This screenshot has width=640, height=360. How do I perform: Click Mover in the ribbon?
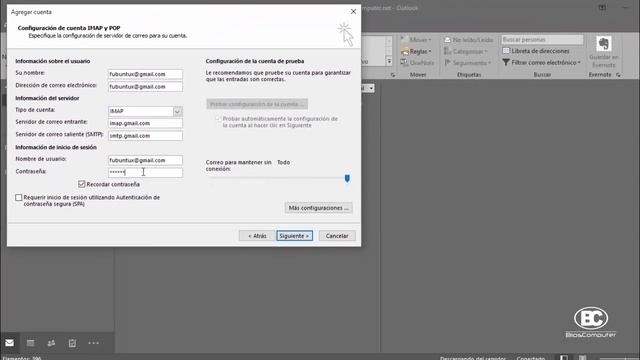point(416,40)
